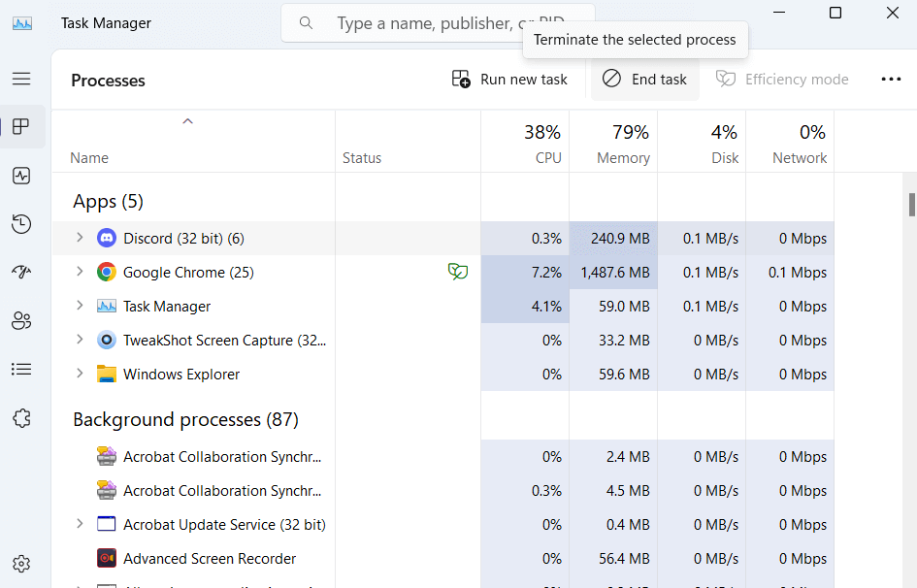The height and width of the screenshot is (588, 917).
Task: Sort by the Disk column header
Action: pos(702,142)
